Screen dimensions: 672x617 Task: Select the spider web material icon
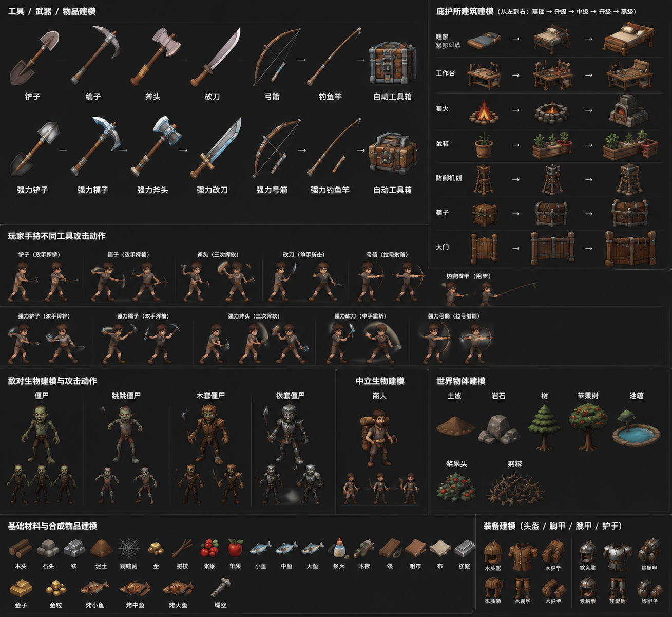128,548
